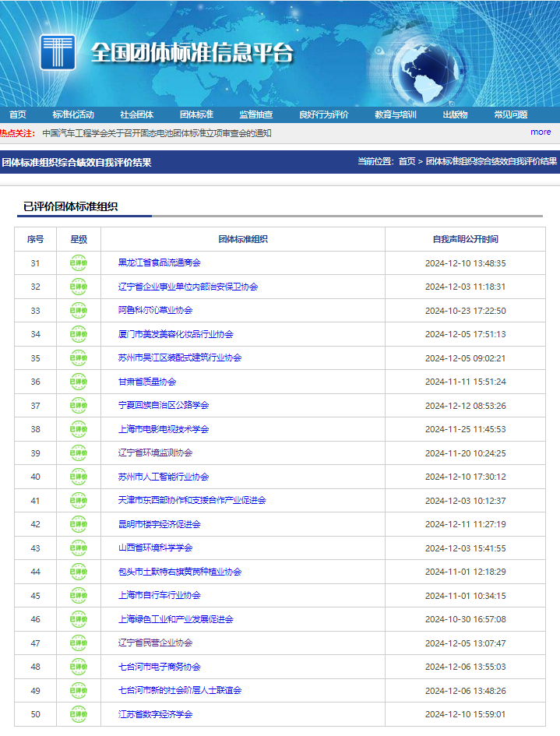Screen dimensions: 560x736
Task: Select timestamp 2024-12-12 08:53:26
Action: click(x=465, y=406)
